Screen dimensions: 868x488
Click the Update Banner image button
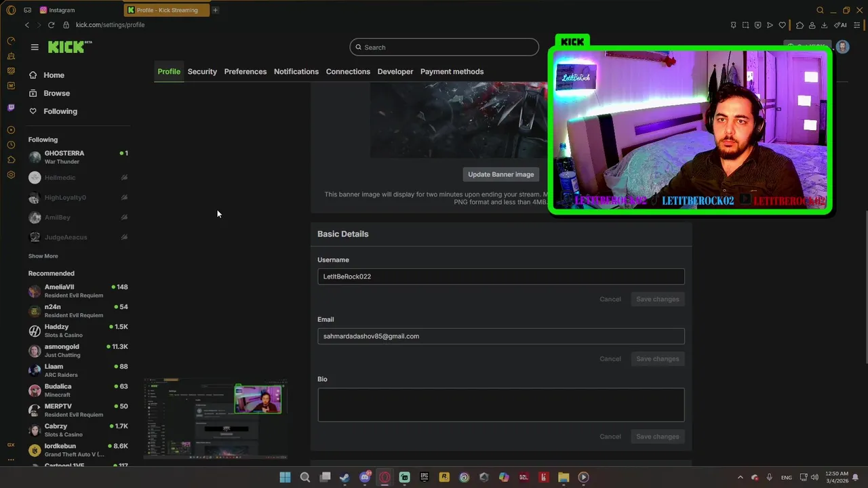[500, 174]
